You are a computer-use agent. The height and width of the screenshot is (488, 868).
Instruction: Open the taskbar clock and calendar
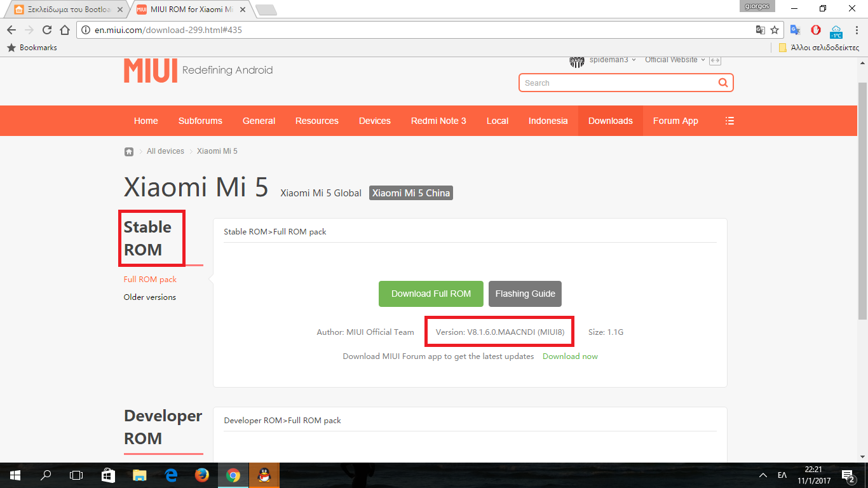click(x=813, y=475)
